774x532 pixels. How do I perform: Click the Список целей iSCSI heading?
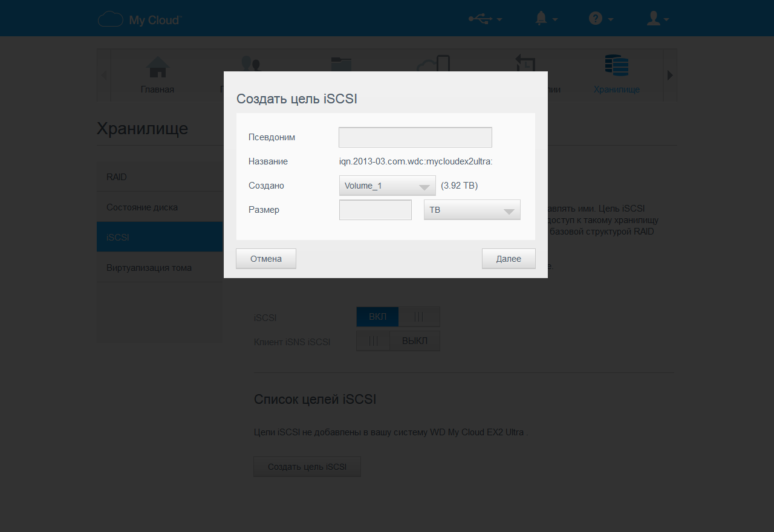pyautogui.click(x=315, y=399)
